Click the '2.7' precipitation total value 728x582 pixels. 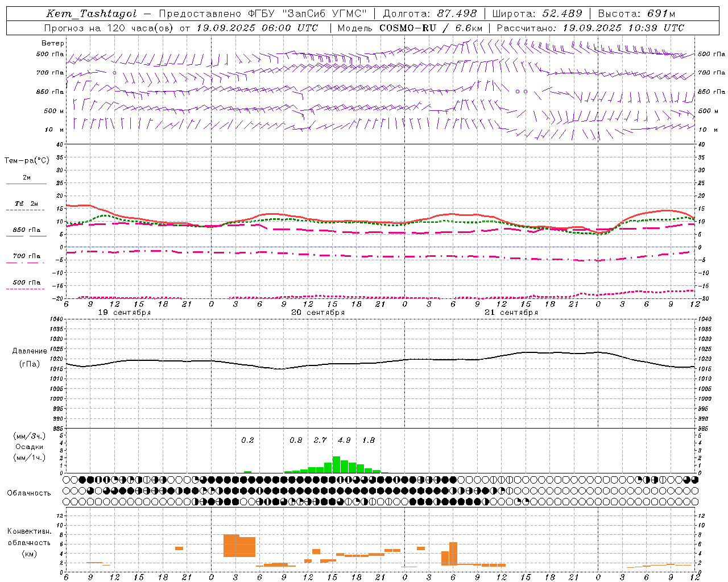coord(320,440)
